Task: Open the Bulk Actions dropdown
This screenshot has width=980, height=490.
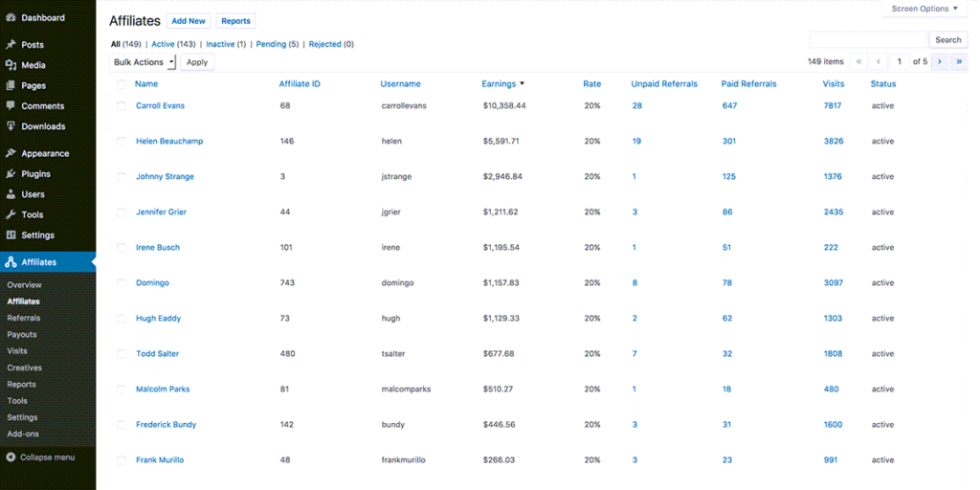Action: 144,62
